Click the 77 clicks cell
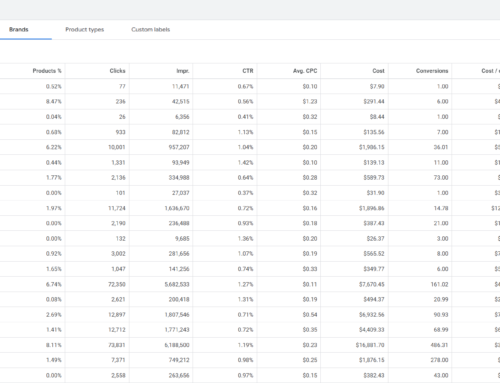500x383 pixels. point(122,86)
